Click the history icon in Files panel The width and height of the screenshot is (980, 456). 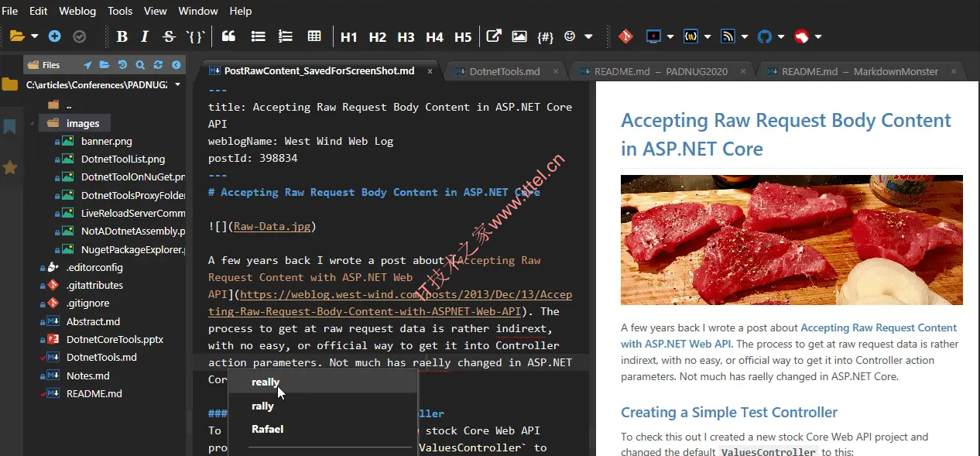click(x=122, y=65)
